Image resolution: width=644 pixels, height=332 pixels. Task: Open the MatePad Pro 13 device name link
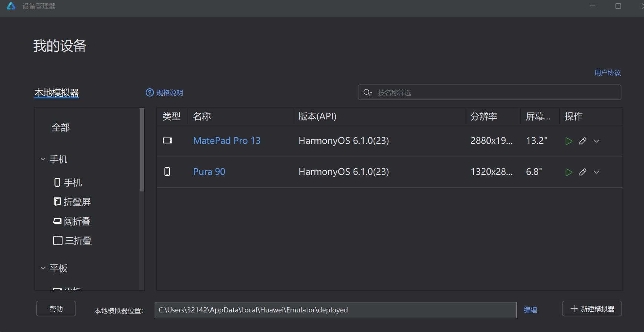tap(227, 140)
